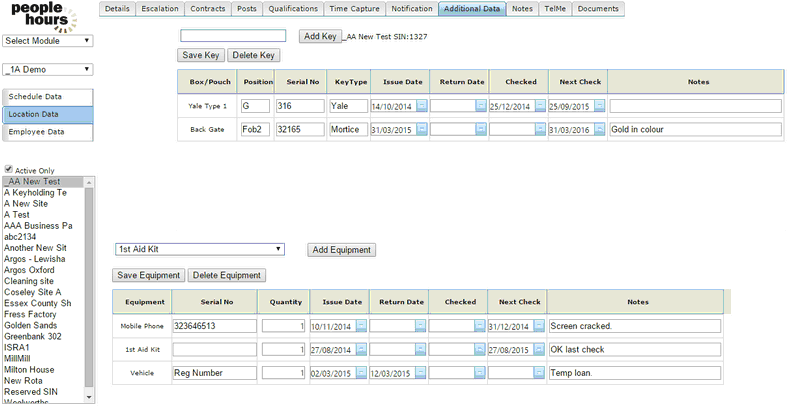Open calendar for Yale Type 1 issue date
This screenshot has height=406, width=791.
point(422,106)
